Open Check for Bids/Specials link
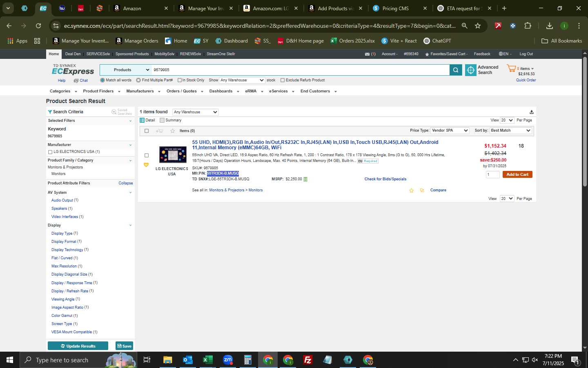Image resolution: width=588 pixels, height=368 pixels. point(385,179)
